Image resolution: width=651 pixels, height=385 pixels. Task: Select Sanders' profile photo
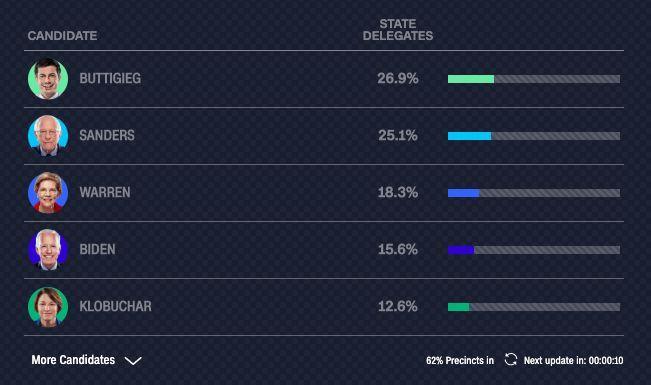pyautogui.click(x=48, y=136)
